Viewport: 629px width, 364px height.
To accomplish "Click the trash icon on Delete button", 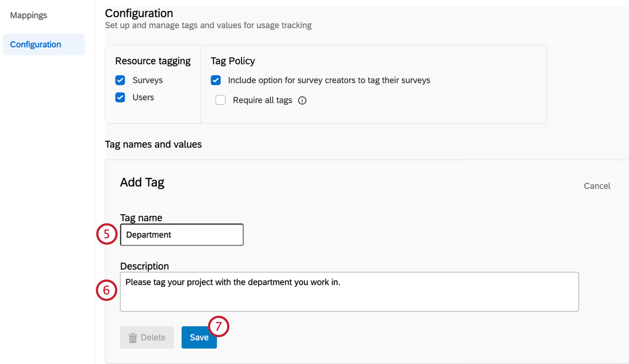I will (133, 337).
